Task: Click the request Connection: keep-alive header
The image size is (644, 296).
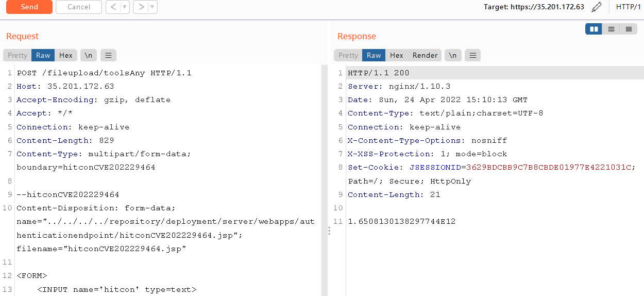Action: click(x=73, y=127)
